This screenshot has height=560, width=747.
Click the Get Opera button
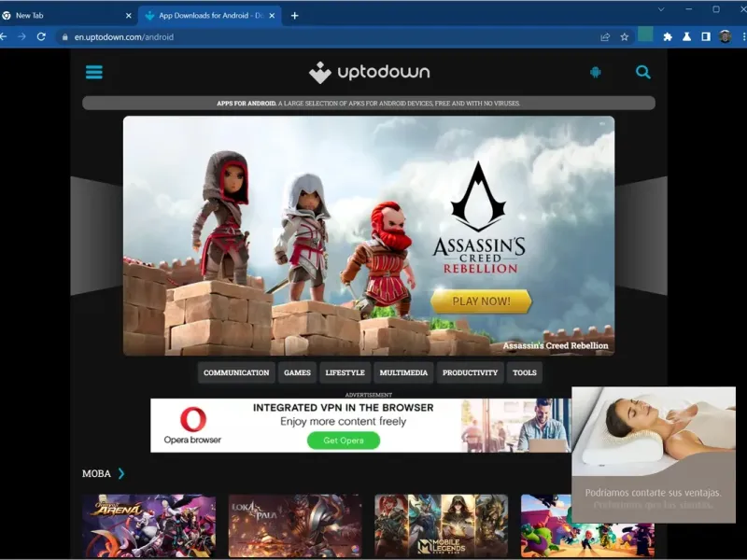[344, 441]
